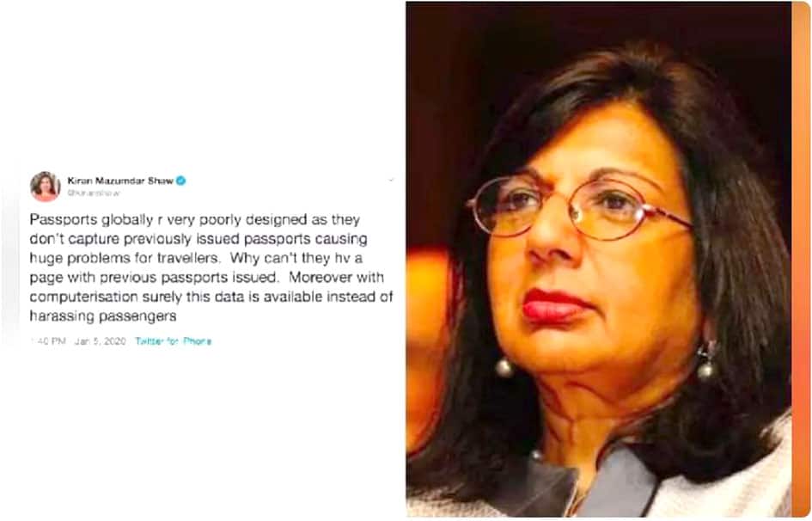Click the 1:40 PM timestamp

[47, 340]
